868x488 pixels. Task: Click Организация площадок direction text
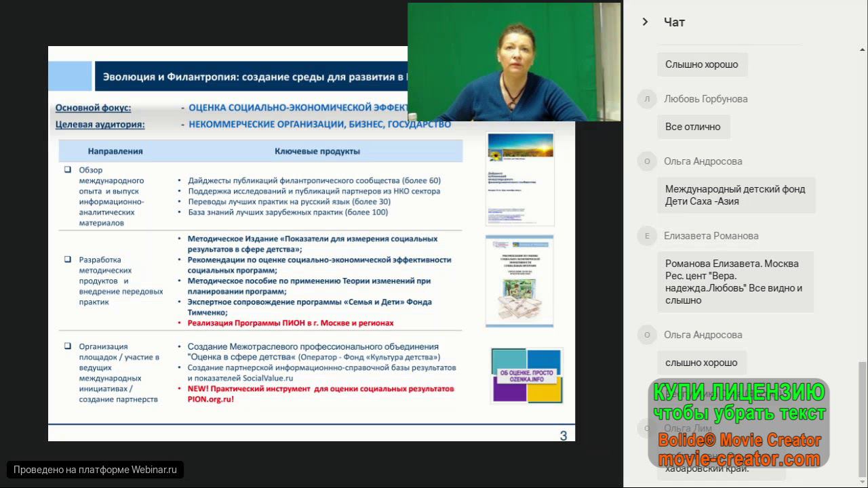pyautogui.click(x=119, y=373)
